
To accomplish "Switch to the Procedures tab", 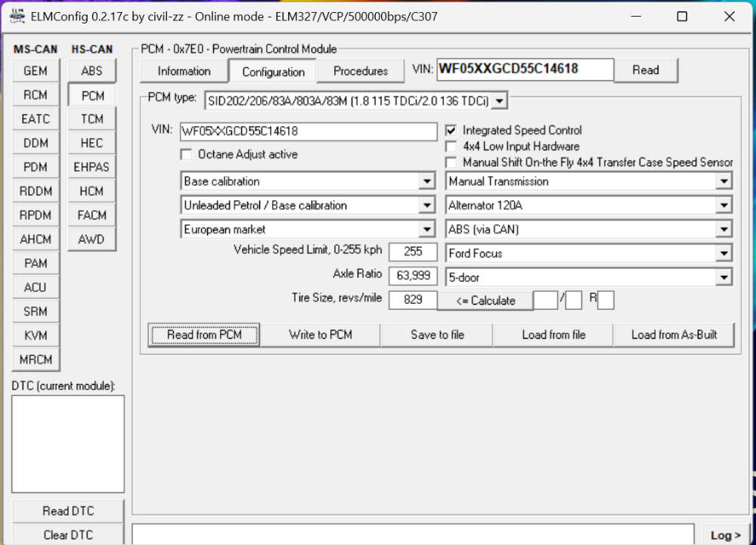I will 361,71.
